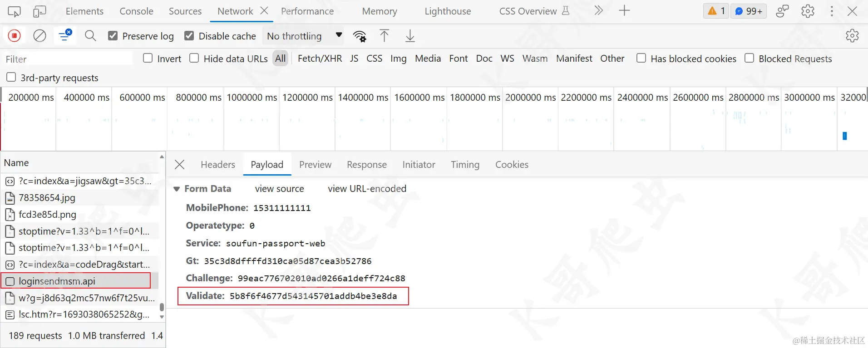Tick the loginsendmsm.api row checkbox icon
This screenshot has height=348, width=868.
point(10,281)
